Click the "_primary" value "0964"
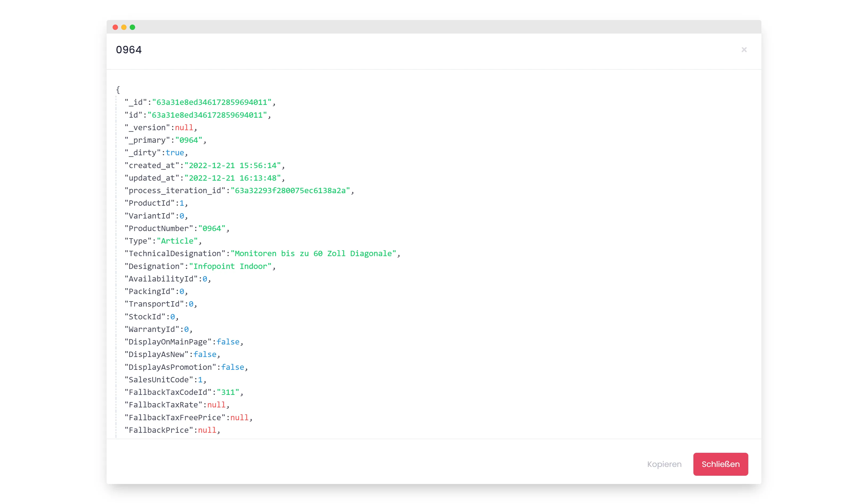The image size is (868, 504). 189,140
